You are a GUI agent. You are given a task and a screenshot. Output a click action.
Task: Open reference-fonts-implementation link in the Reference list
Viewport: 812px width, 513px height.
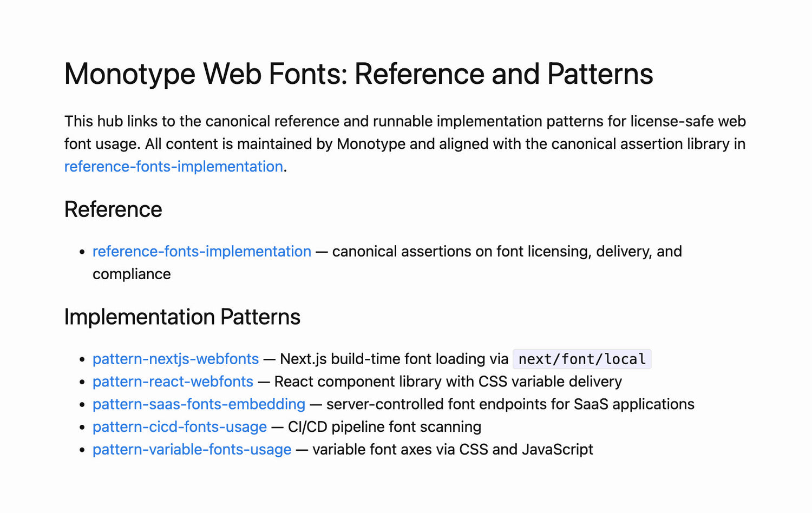202,252
